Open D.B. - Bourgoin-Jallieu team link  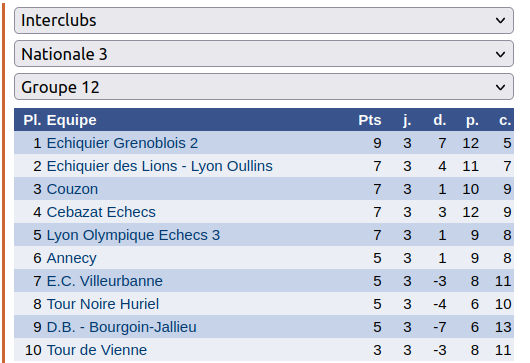coord(121,327)
